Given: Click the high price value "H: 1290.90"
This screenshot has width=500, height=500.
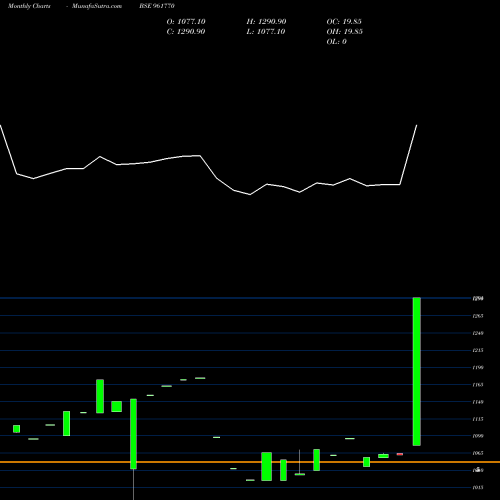Looking at the screenshot, I should 266,22.
